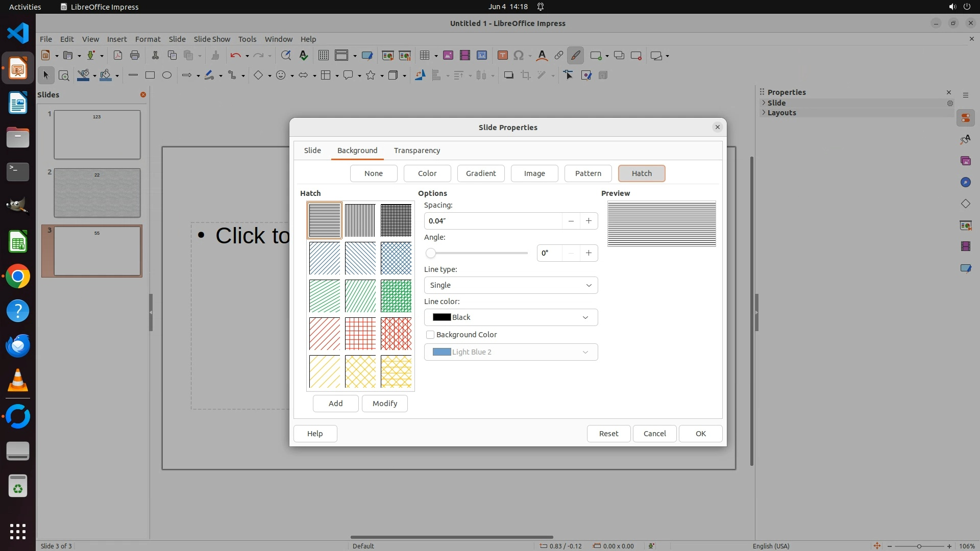980x551 pixels.
Task: Switch to the Transparency tab
Action: tap(416, 151)
